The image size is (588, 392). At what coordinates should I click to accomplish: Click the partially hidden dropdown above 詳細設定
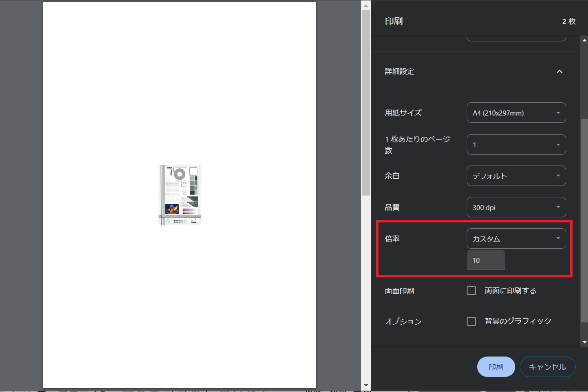[x=516, y=38]
